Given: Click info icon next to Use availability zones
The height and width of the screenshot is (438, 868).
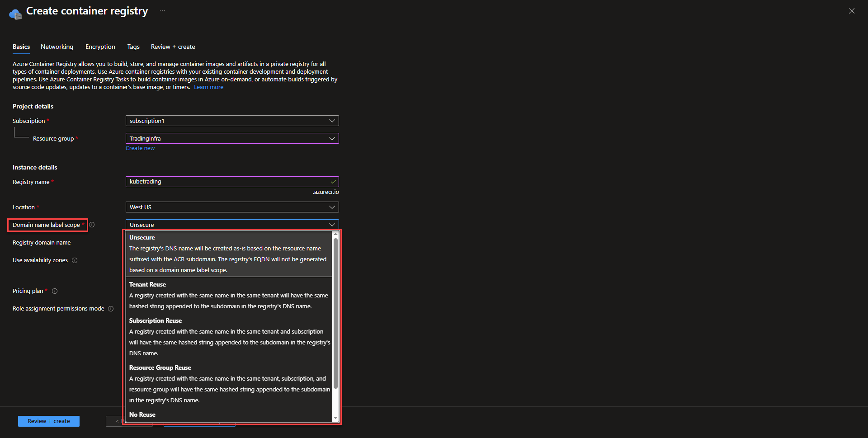Looking at the screenshot, I should click(75, 260).
